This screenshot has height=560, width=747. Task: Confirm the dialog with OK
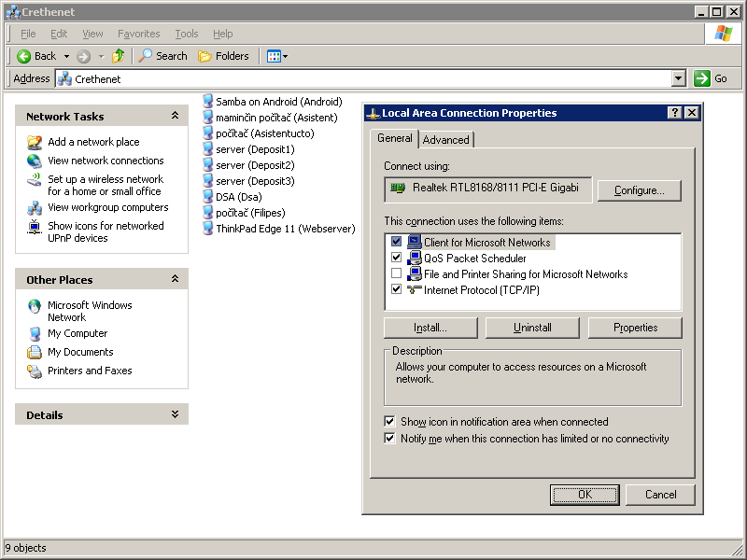[585, 495]
